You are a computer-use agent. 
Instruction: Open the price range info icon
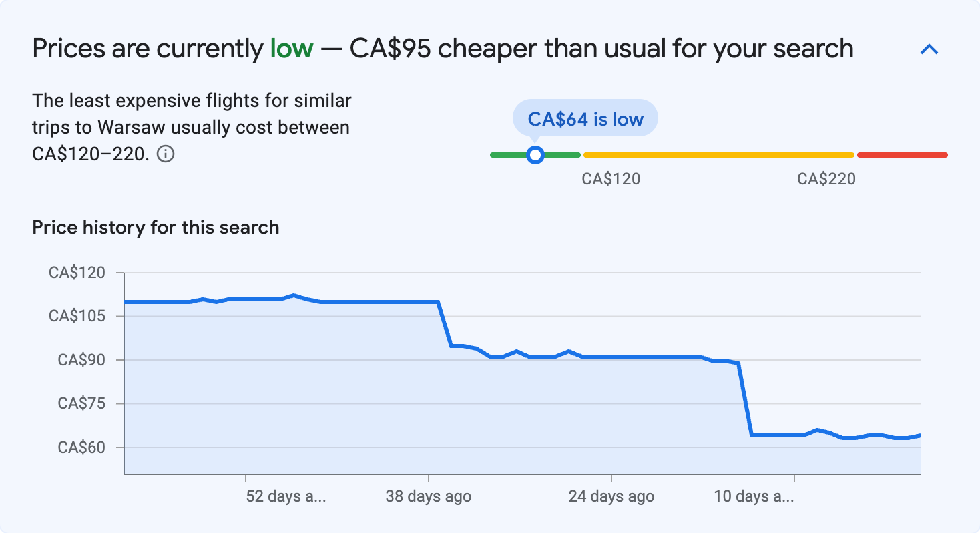click(166, 154)
